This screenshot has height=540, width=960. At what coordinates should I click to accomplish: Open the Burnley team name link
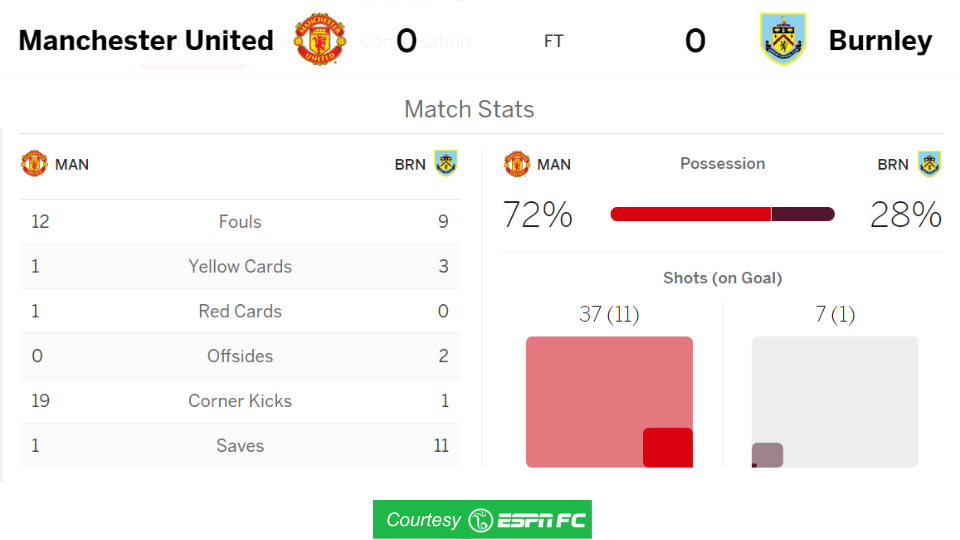coord(880,40)
